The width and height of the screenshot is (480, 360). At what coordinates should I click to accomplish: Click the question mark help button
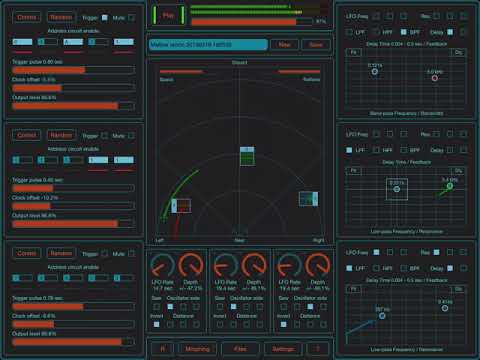pos(318,349)
